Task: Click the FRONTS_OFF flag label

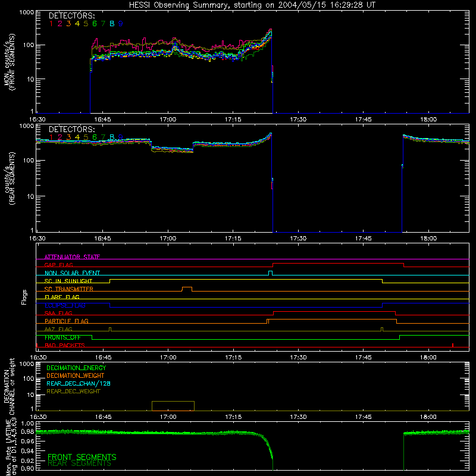Action: 62,337
